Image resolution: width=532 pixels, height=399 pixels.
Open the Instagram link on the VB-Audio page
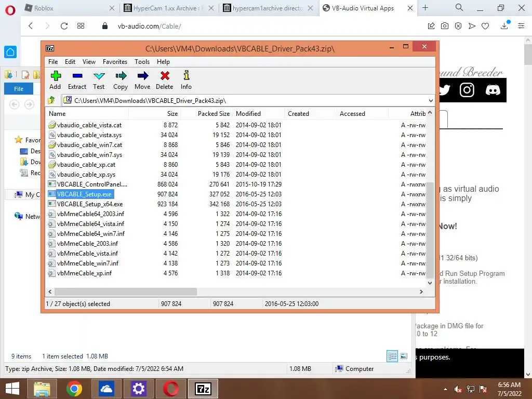(467, 90)
